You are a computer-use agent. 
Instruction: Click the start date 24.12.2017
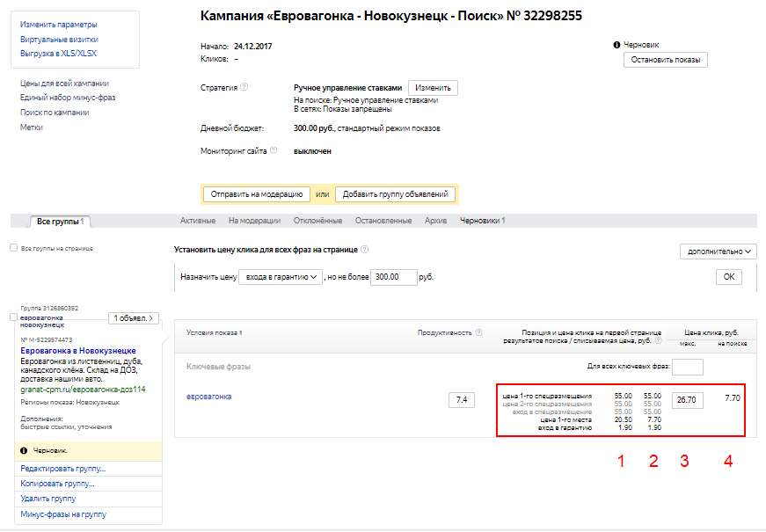pos(253,47)
